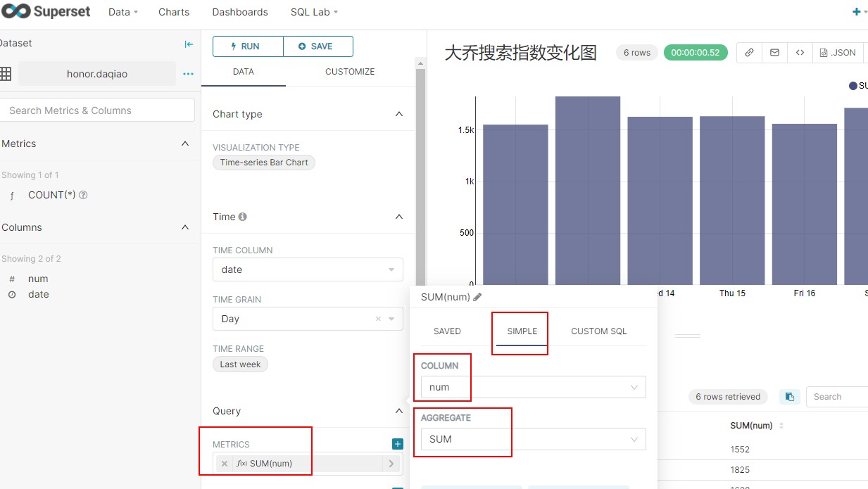Open embed code icon
The width and height of the screenshot is (868, 489).
(800, 53)
